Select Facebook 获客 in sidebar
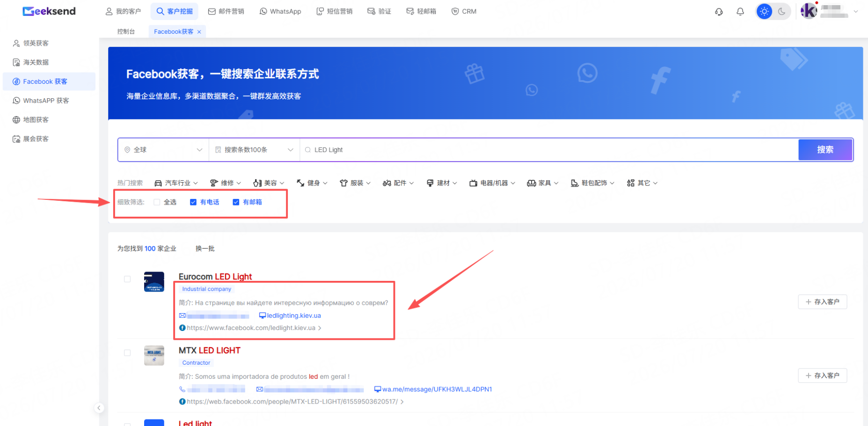This screenshot has width=868, height=426. click(49, 81)
